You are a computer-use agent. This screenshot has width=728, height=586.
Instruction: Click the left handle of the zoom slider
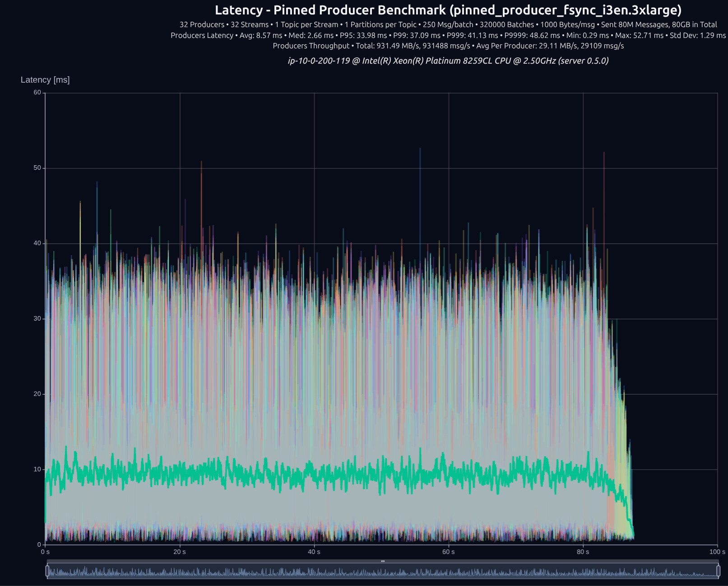(x=47, y=571)
